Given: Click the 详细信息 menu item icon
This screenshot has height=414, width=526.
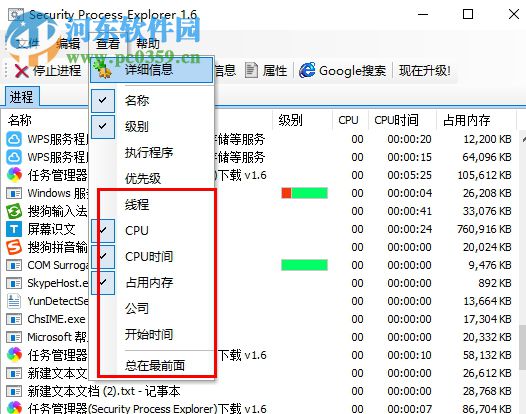Looking at the screenshot, I should point(103,70).
